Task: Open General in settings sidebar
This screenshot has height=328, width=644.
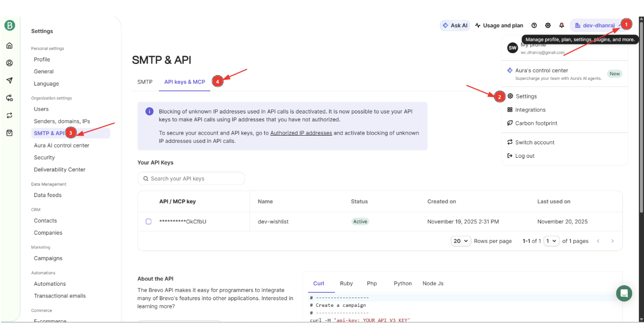Action: coord(44,72)
